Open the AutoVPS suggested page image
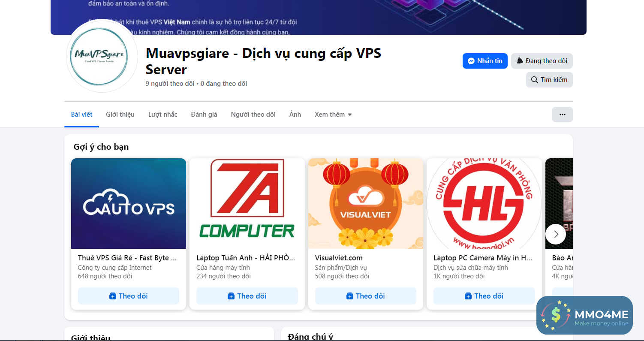This screenshot has height=341, width=644. (x=129, y=203)
